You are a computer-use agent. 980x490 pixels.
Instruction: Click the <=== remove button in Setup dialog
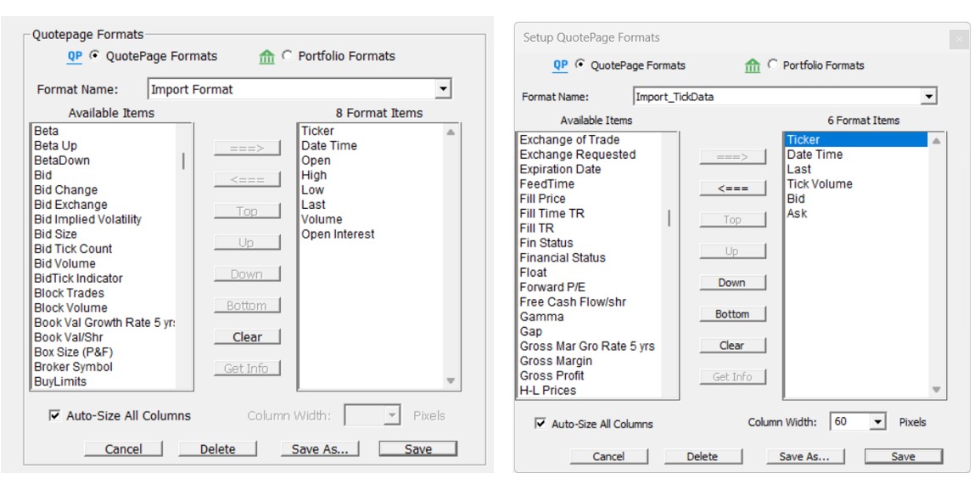(x=732, y=189)
